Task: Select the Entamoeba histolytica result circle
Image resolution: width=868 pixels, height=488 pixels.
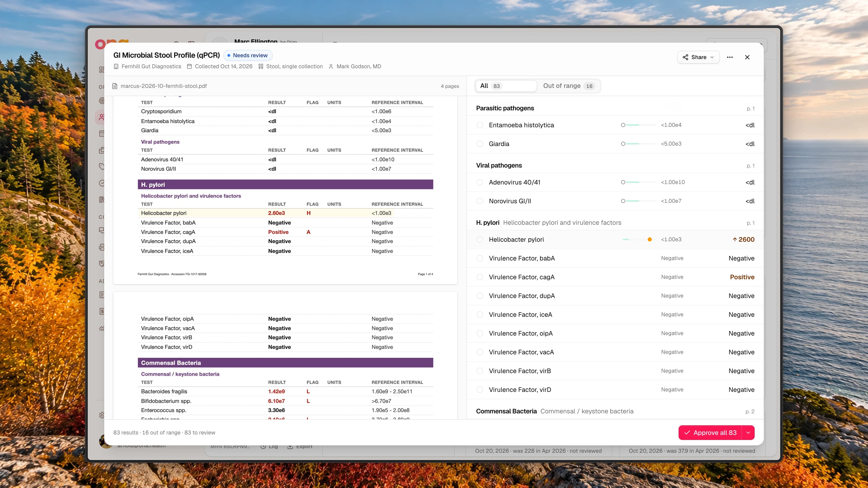Action: click(x=480, y=125)
